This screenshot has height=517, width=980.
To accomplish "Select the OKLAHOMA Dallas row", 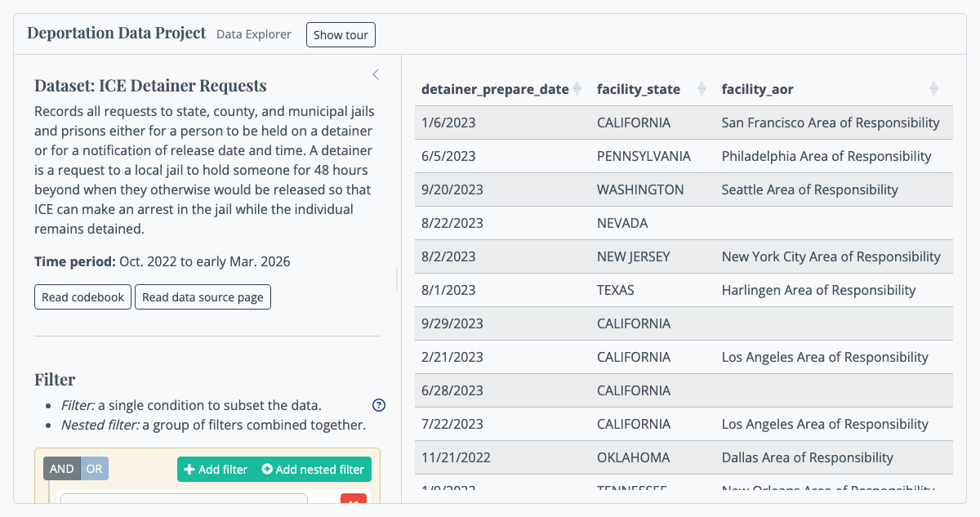I will [684, 457].
